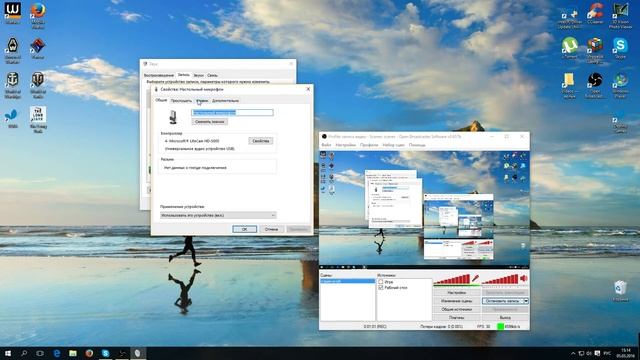Open taskbar search magnifier
This screenshot has height=360, width=640.
click(x=24, y=353)
